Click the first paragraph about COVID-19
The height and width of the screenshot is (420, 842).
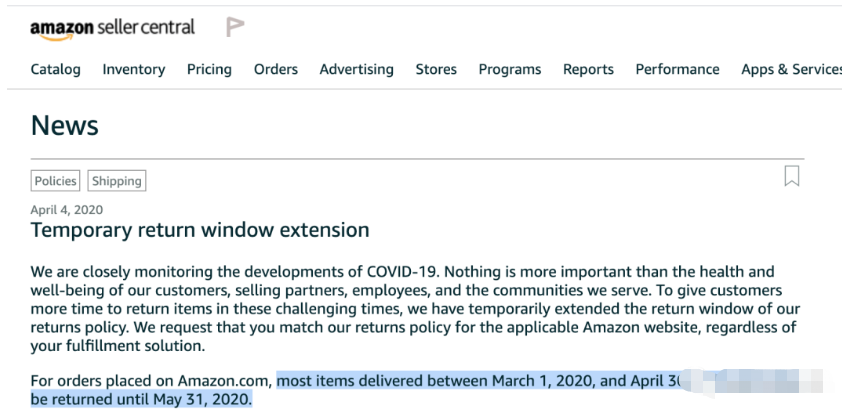(x=415, y=309)
